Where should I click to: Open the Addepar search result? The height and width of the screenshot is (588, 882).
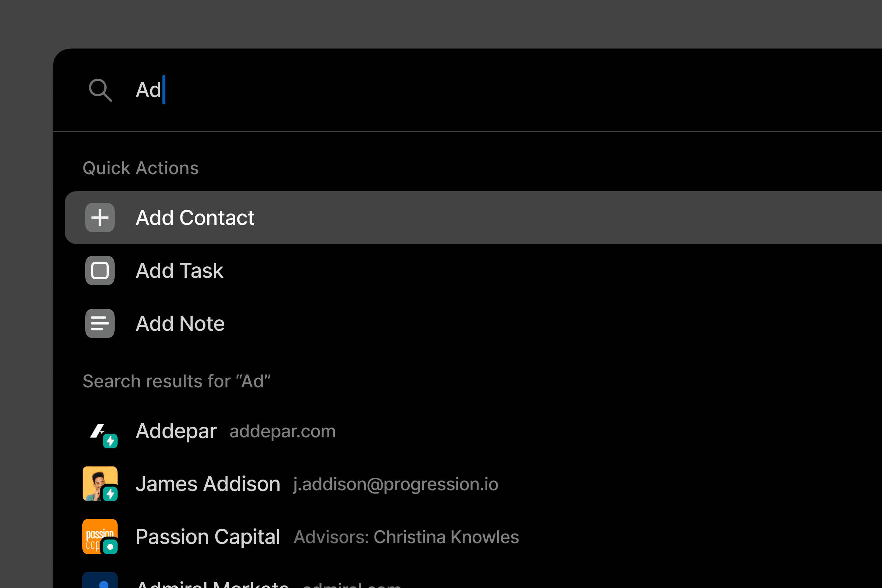coord(473,431)
